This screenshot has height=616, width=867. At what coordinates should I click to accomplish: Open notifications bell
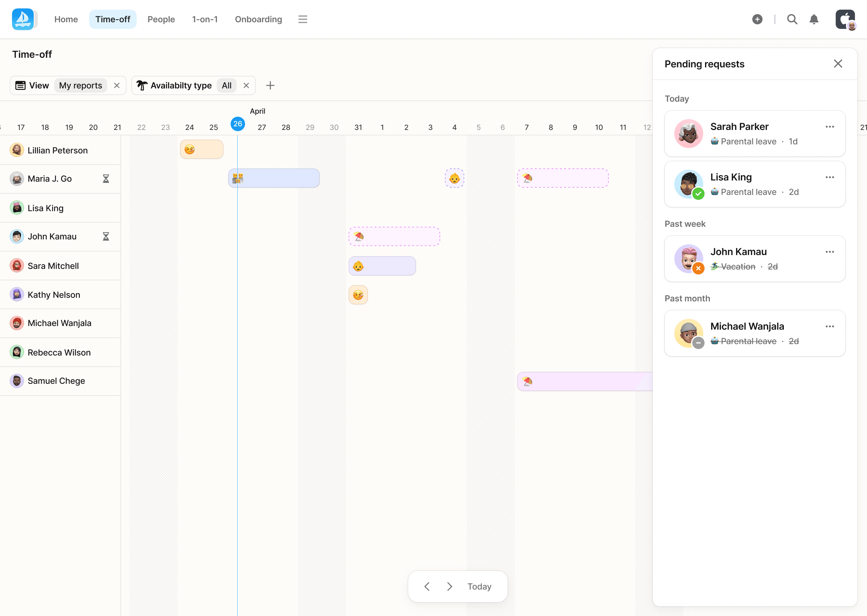tap(813, 19)
